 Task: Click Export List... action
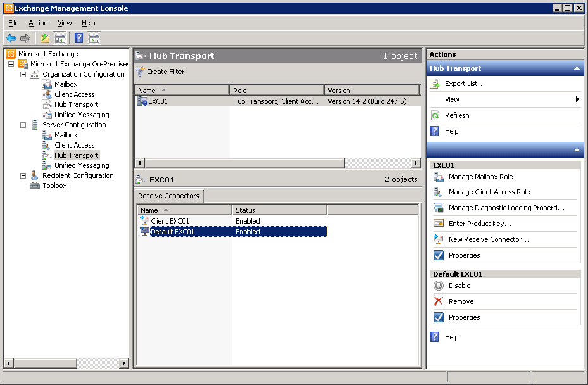[465, 84]
